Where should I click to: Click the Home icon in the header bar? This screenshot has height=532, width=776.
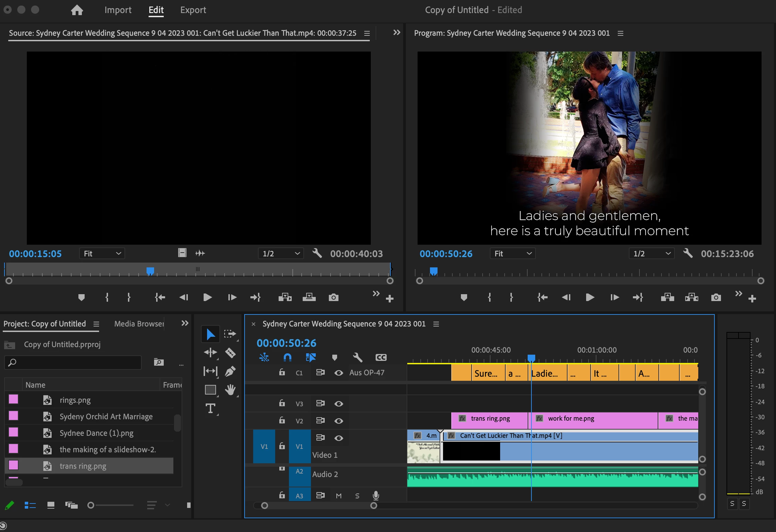pyautogui.click(x=77, y=10)
